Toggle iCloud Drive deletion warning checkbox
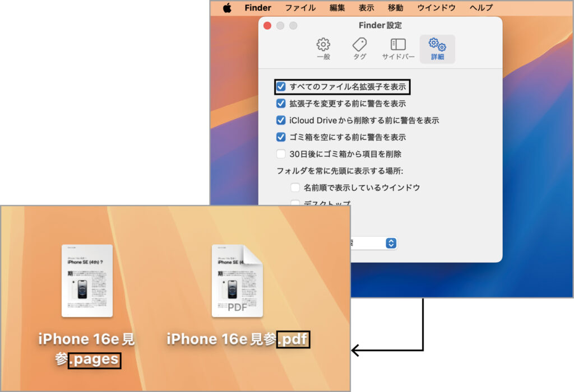Viewport: 574px width, 392px height. click(x=281, y=120)
